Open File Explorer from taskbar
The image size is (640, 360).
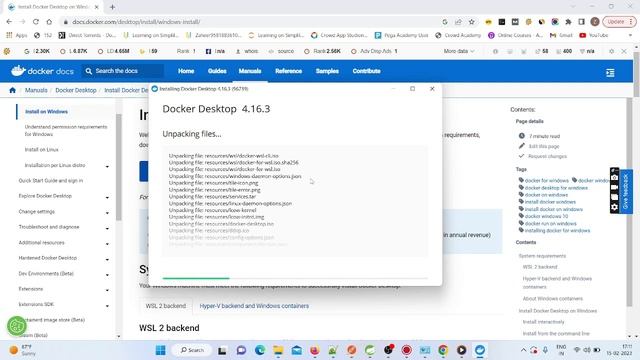click(x=278, y=350)
